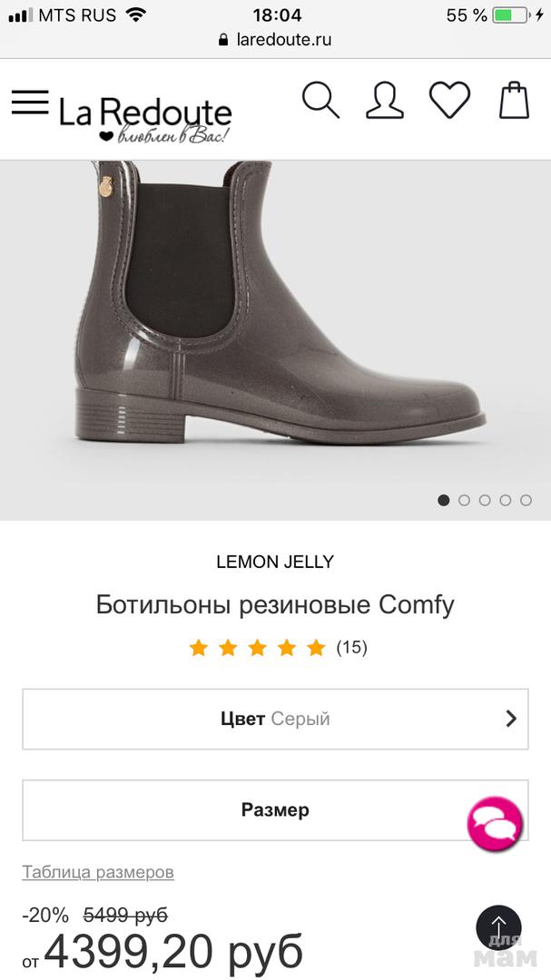Image resolution: width=551 pixels, height=980 pixels.
Task: Open the hamburger navigation menu
Action: pos(30,102)
